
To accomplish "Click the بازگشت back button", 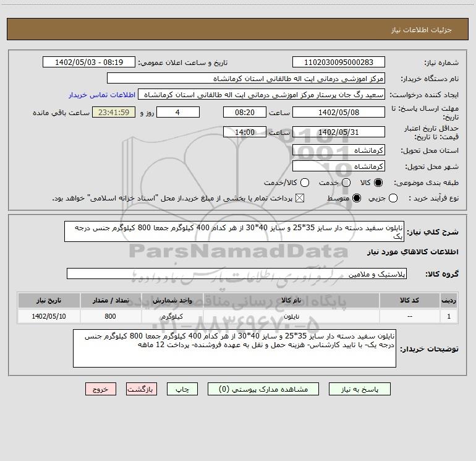I will point(142,389).
